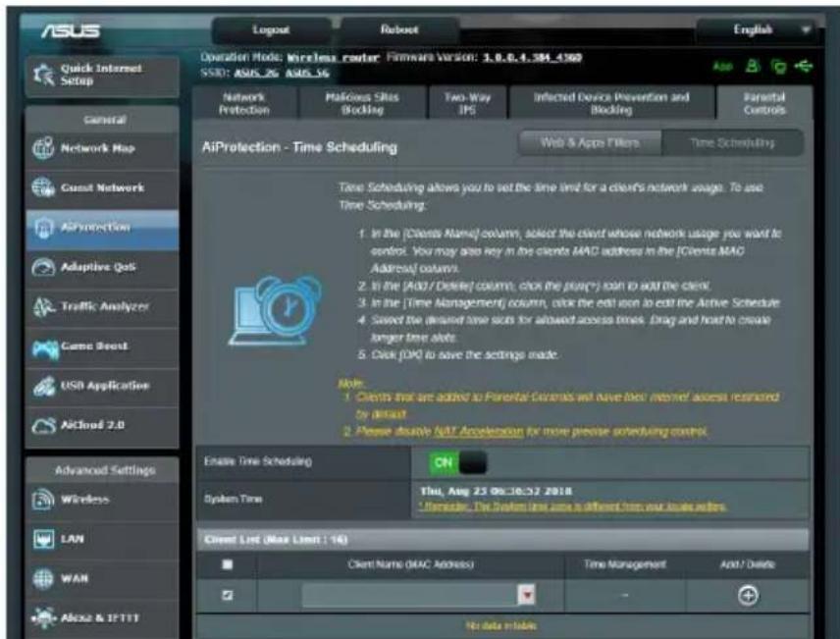
Task: Go to Adaptive QoS menu item
Action: [x=102, y=267]
